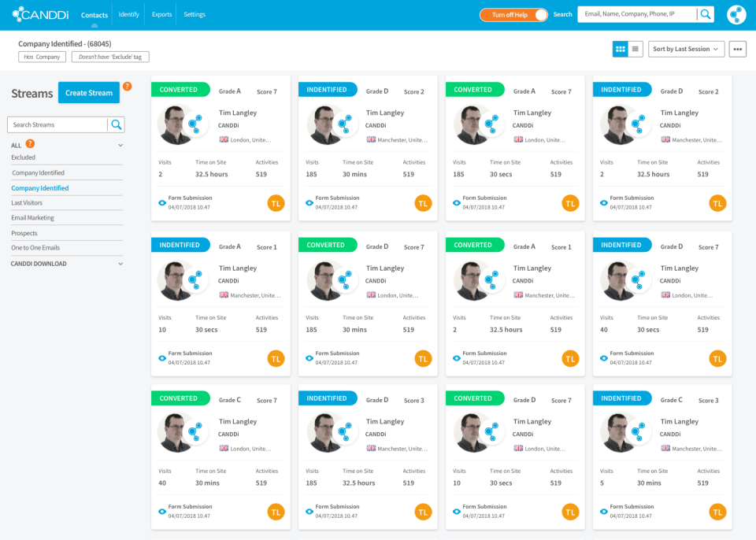Click Tim Langley's photo on the Indentified Grade A Score 1 card
The width and height of the screenshot is (756, 540).
(176, 279)
